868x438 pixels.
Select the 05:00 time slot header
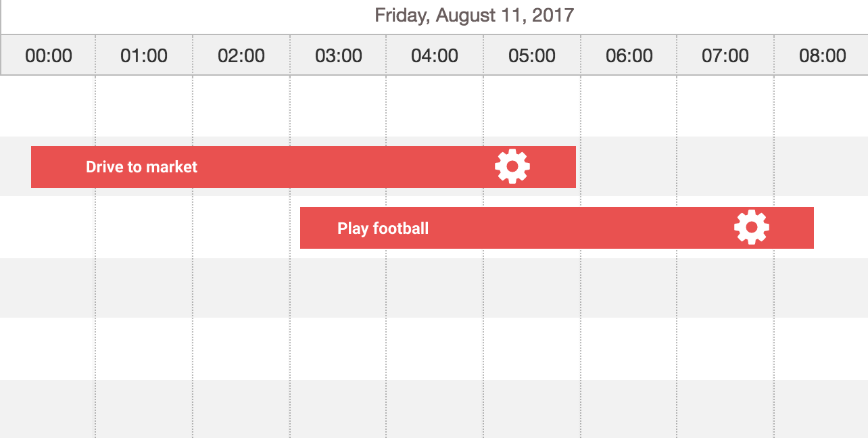coord(531,56)
